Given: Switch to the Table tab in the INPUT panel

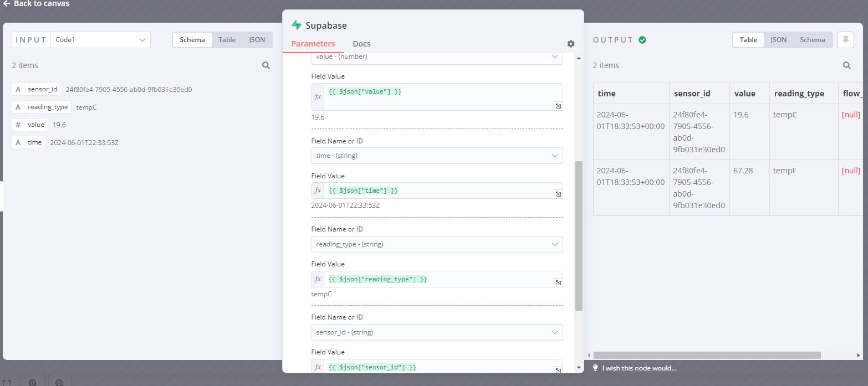Looking at the screenshot, I should coord(227,39).
